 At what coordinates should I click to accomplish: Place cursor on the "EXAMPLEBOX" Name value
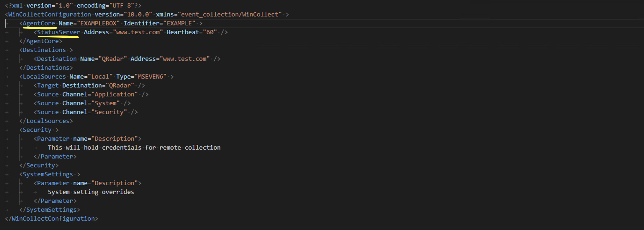[98, 23]
